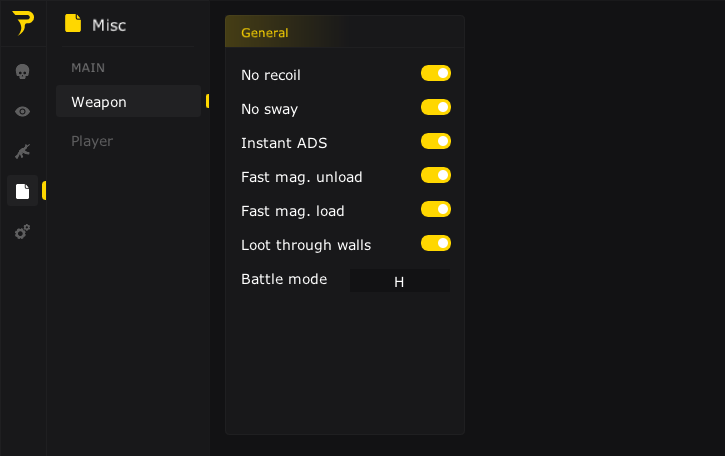The height and width of the screenshot is (456, 725).
Task: Click the Battle mode keybind box showing H
Action: point(399,281)
